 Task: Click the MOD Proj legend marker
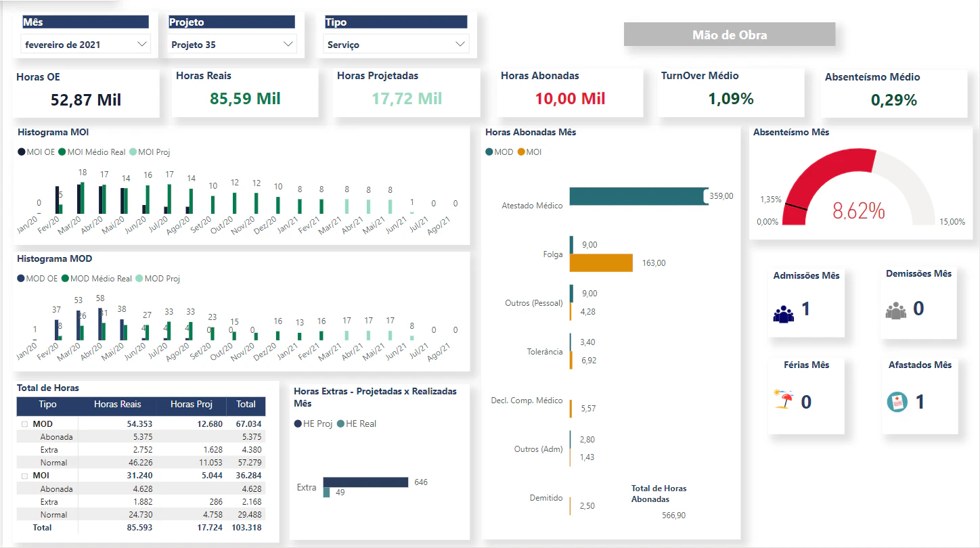point(139,279)
